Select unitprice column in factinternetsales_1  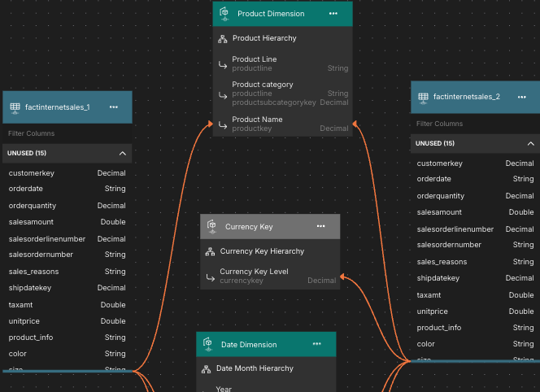67,321
